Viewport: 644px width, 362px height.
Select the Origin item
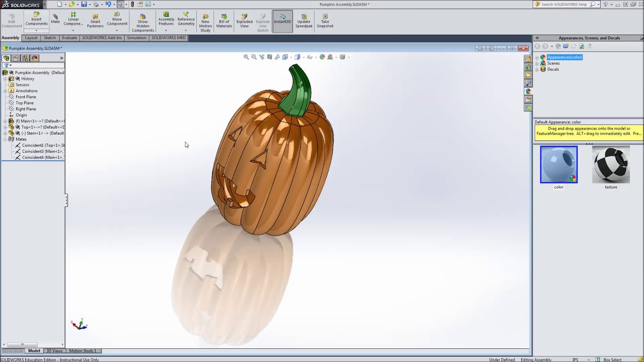tap(21, 115)
